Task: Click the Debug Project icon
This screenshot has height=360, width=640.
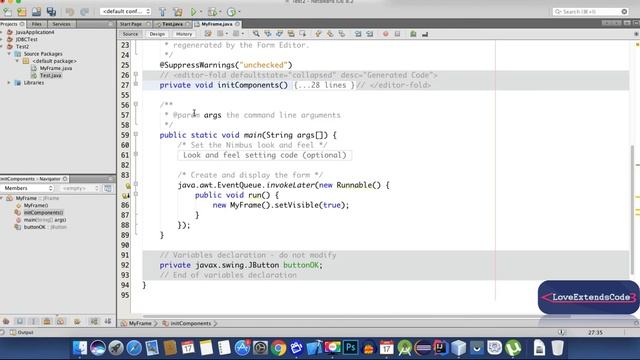Action: click(212, 12)
